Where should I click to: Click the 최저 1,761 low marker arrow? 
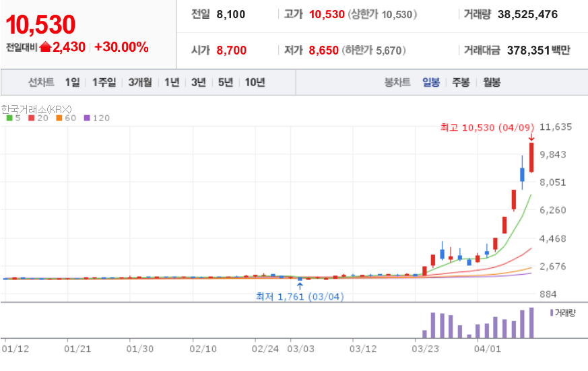(x=300, y=286)
